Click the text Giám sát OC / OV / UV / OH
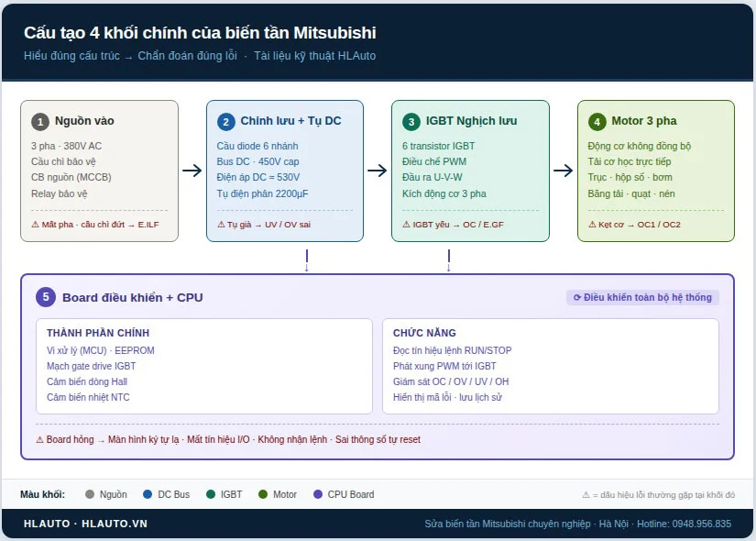Viewport: 756px width, 541px height. pos(451,381)
